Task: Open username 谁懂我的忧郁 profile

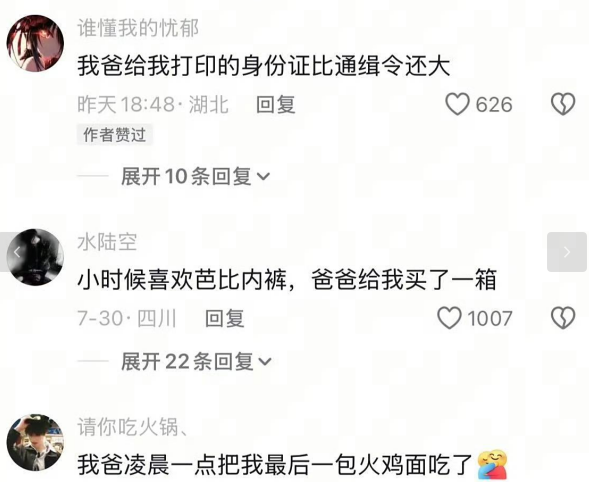Action: pyautogui.click(x=138, y=28)
